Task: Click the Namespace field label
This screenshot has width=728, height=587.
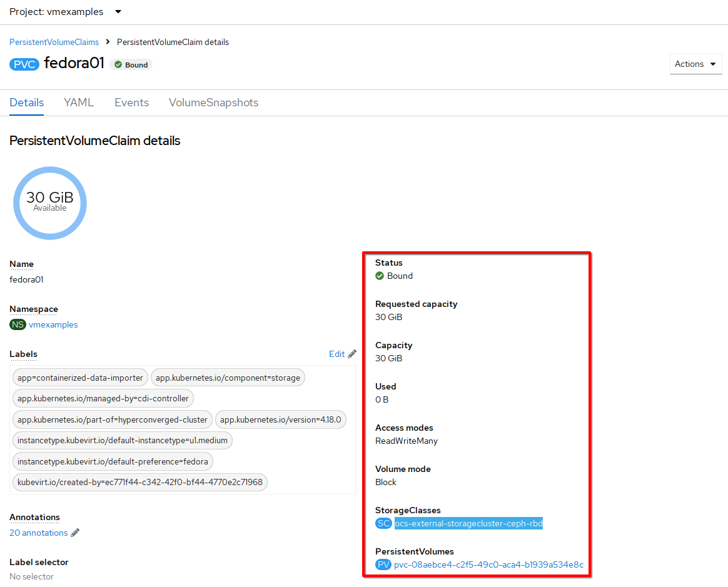Action: point(33,309)
